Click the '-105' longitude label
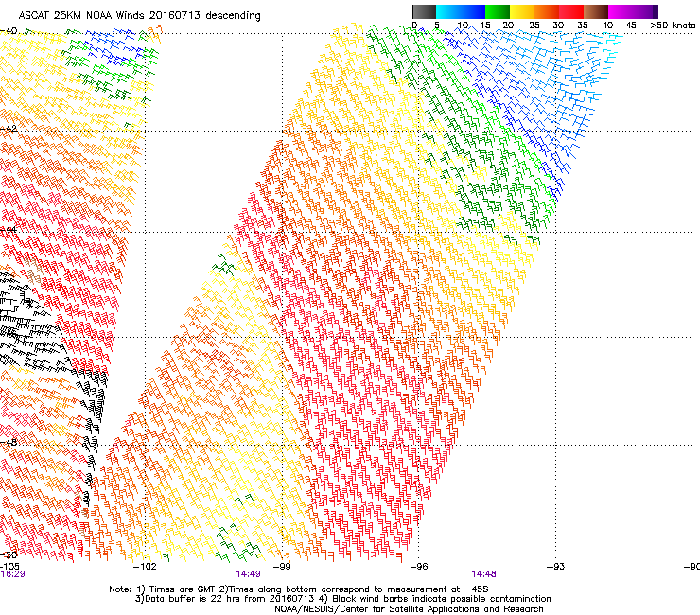This screenshot has width=700, height=615. click(9, 567)
